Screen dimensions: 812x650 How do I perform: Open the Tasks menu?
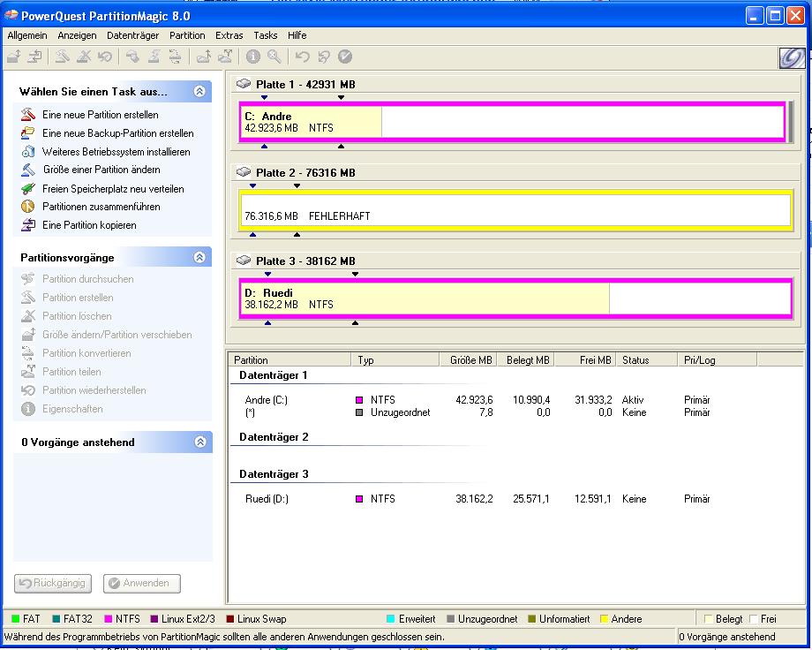pos(265,35)
